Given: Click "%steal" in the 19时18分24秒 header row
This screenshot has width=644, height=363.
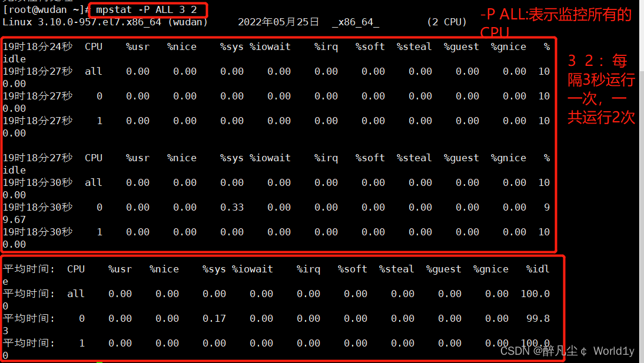Looking at the screenshot, I should (x=414, y=47).
